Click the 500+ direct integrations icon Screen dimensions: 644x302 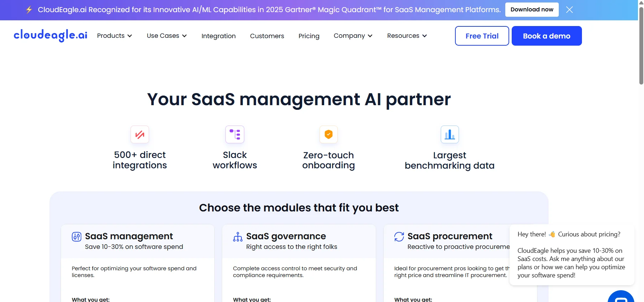[x=140, y=134]
